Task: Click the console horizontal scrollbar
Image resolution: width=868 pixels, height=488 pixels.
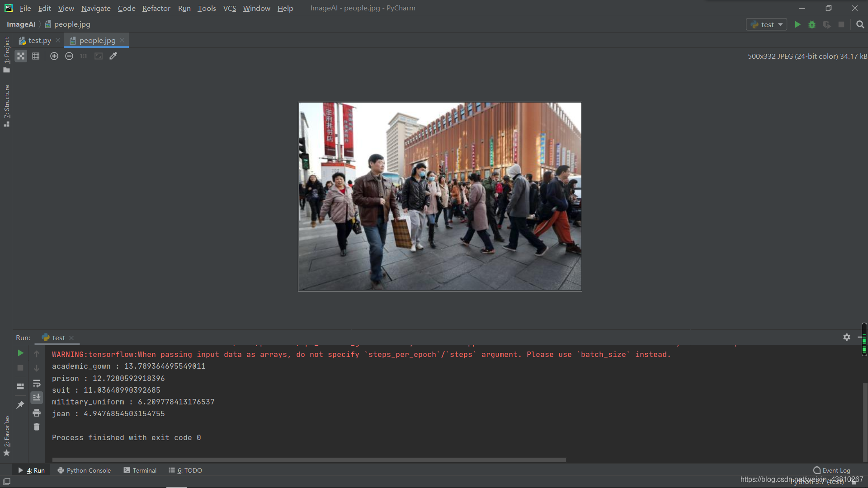Action: coord(309,460)
